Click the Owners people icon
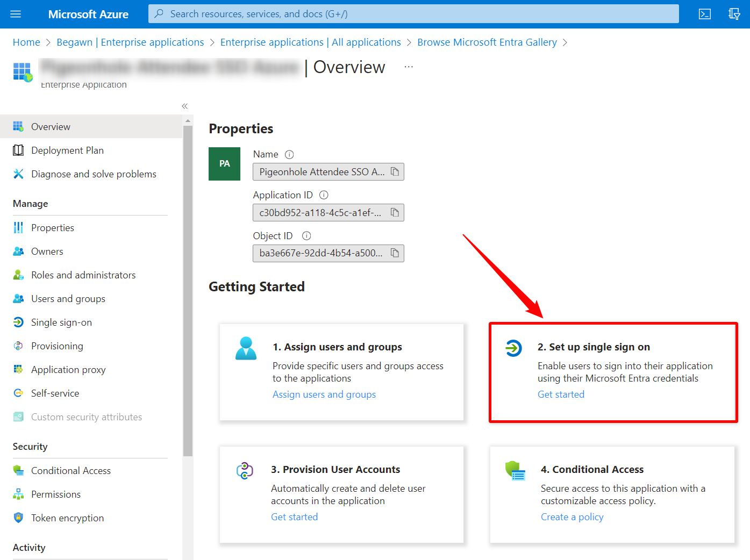The width and height of the screenshot is (750, 560). 18,251
